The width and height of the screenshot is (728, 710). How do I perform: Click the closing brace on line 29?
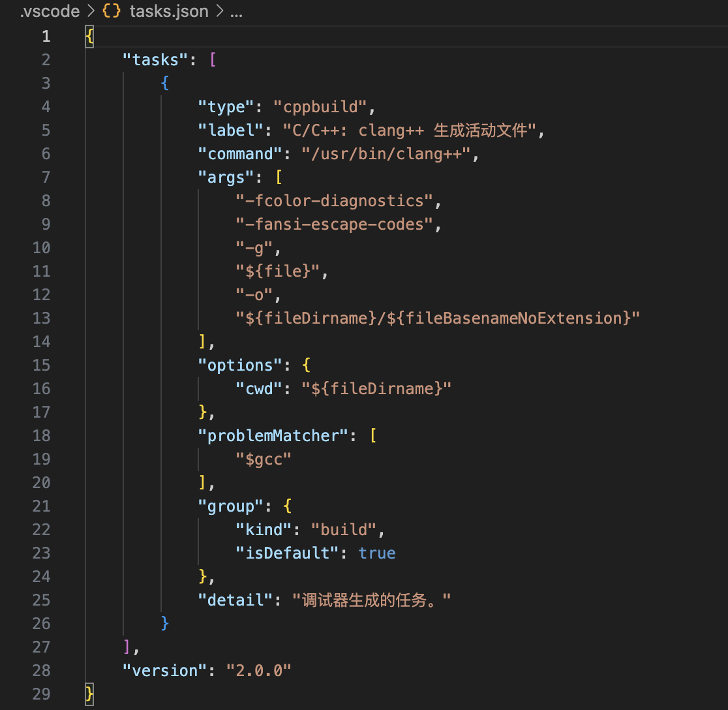click(89, 694)
